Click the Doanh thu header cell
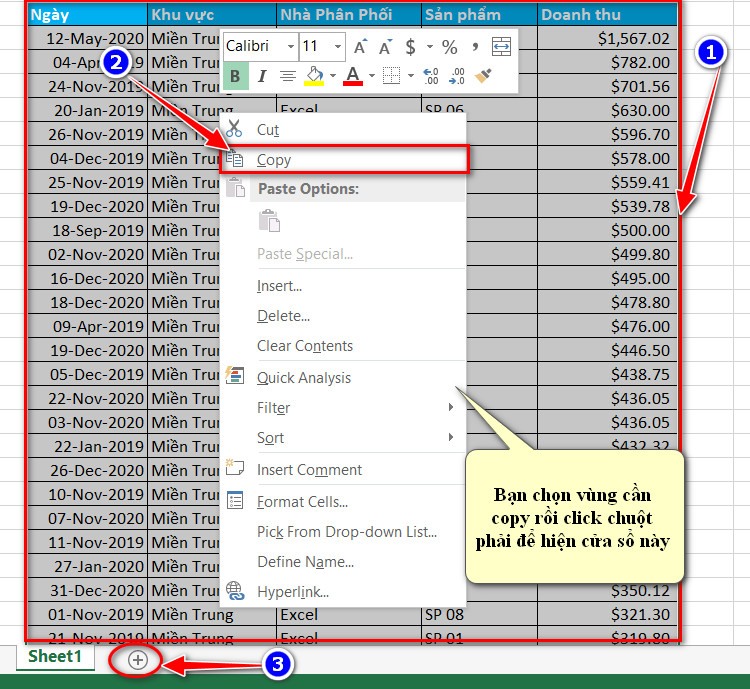This screenshot has width=750, height=689. (607, 15)
